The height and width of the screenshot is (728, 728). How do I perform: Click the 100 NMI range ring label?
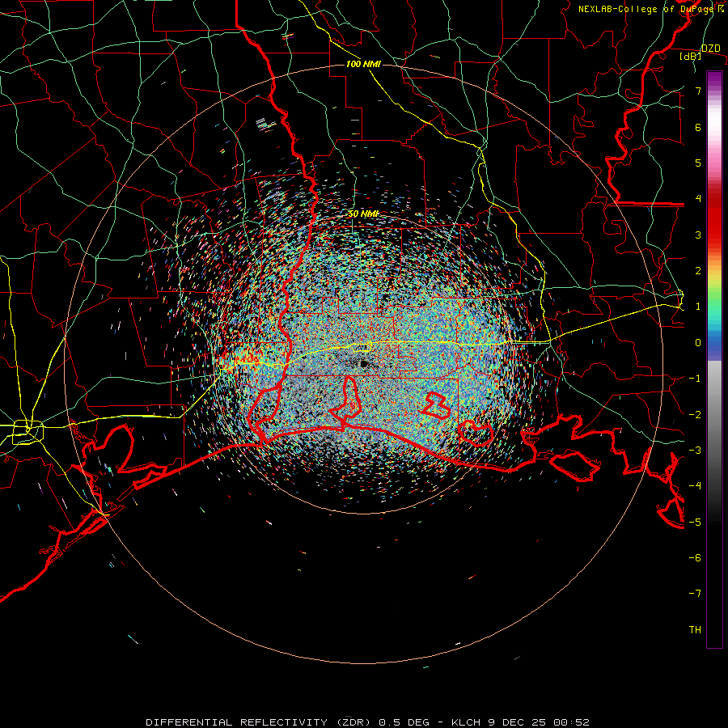(x=363, y=64)
